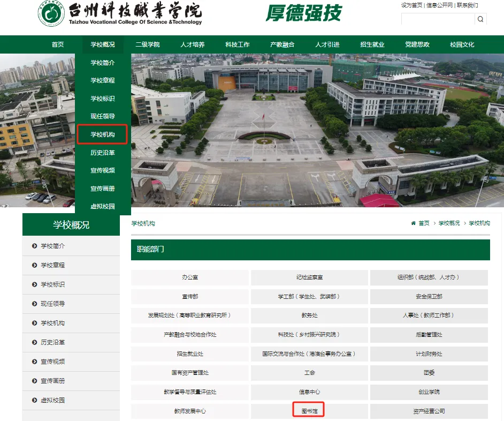Click the home icon in the breadcrumb trail
The height and width of the screenshot is (421, 504).
point(413,223)
